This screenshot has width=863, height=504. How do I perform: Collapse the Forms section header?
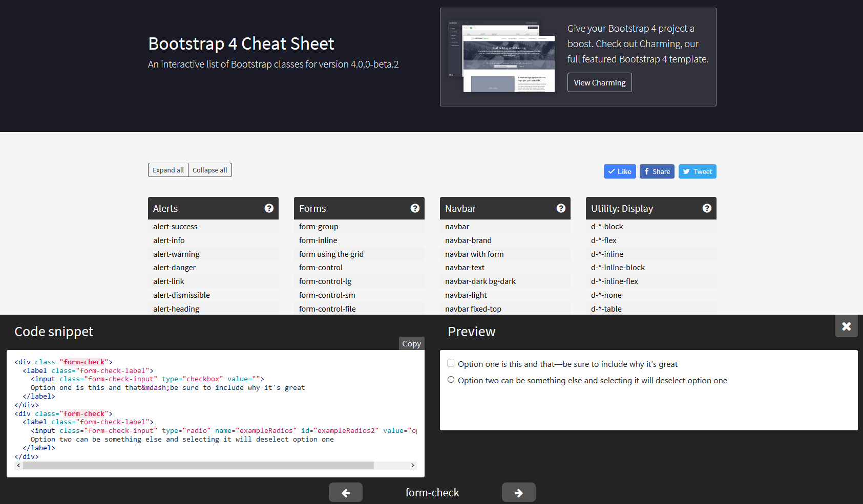pos(359,208)
